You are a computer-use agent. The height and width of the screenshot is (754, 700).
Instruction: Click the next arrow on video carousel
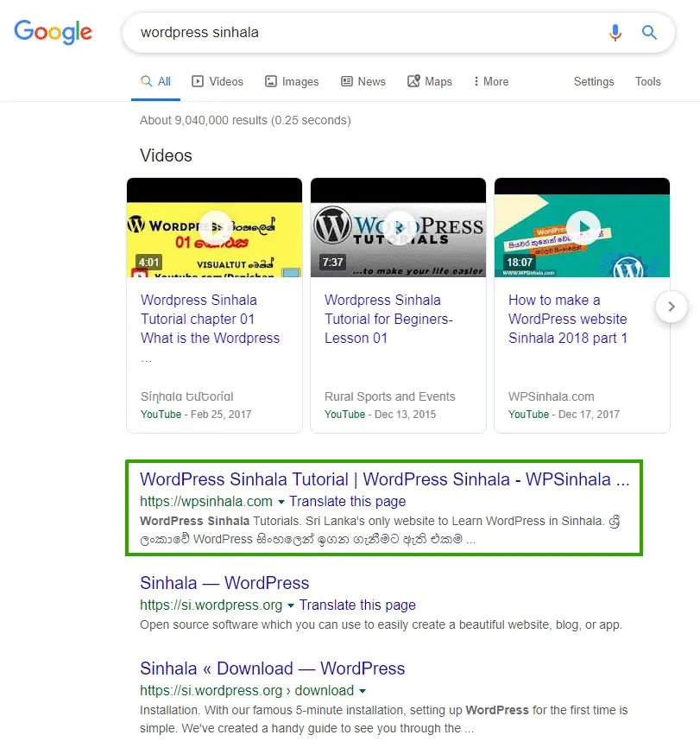672,307
